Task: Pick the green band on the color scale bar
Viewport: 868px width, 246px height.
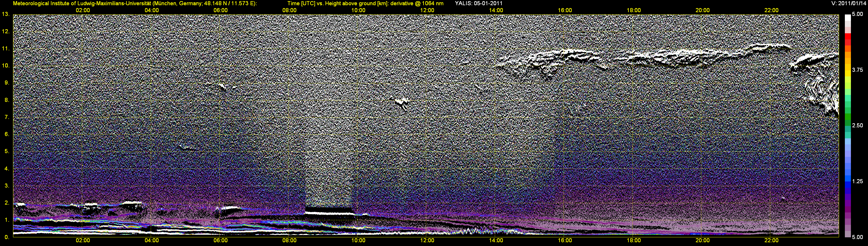Action: click(848, 117)
